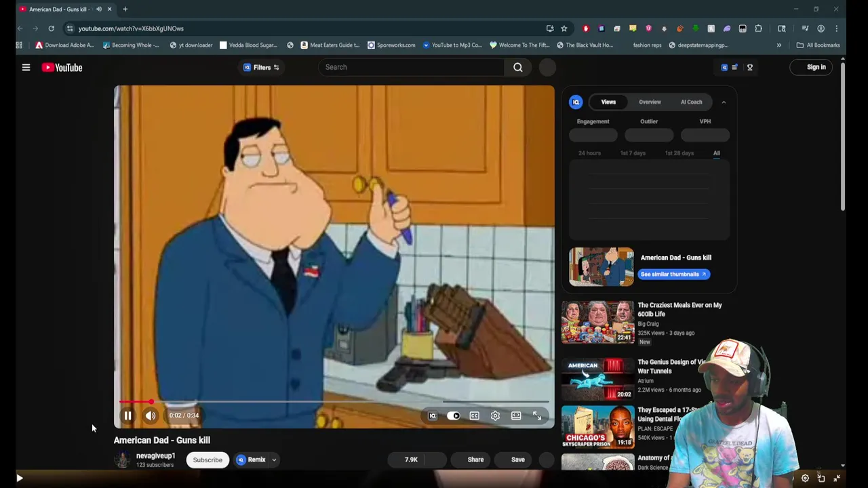Subscribe to the nevagiveup1 channel
Image resolution: width=868 pixels, height=488 pixels.
tap(208, 460)
